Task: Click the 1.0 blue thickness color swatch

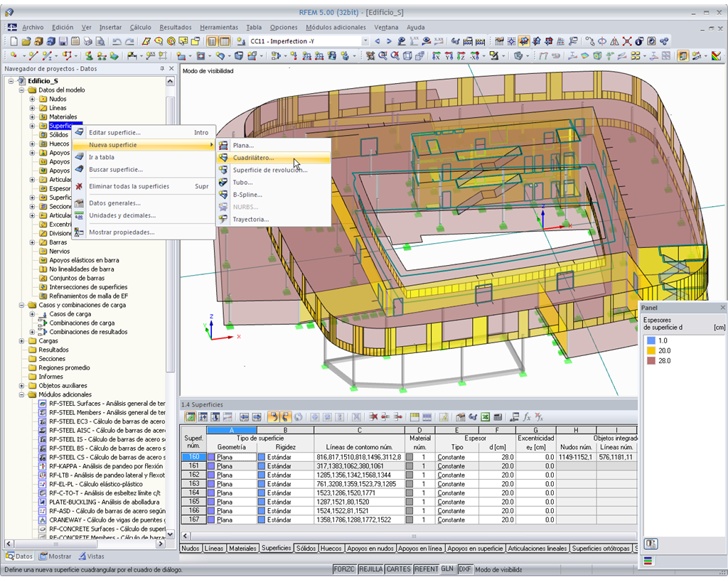Action: click(x=651, y=340)
